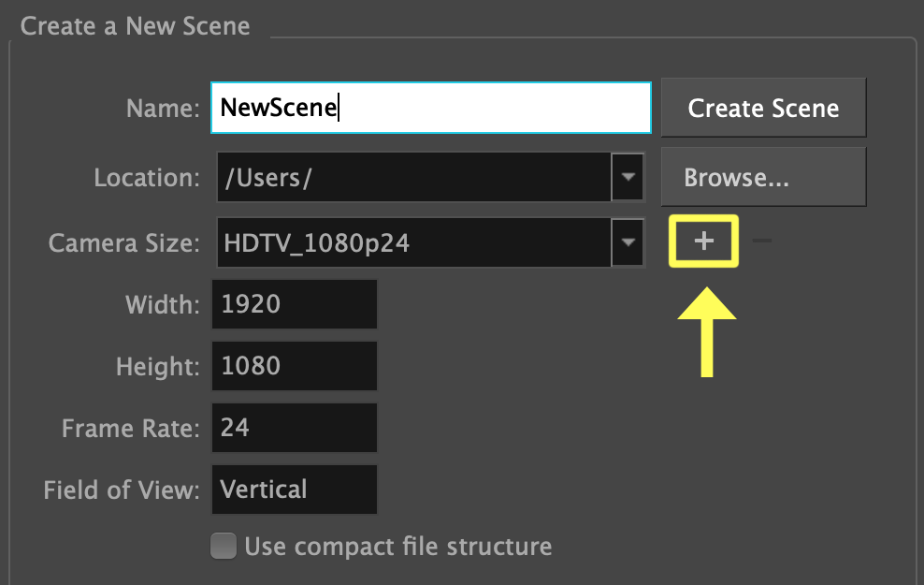Image resolution: width=924 pixels, height=585 pixels.
Task: Focus the Frame Rate field showing 24
Action: click(x=295, y=428)
